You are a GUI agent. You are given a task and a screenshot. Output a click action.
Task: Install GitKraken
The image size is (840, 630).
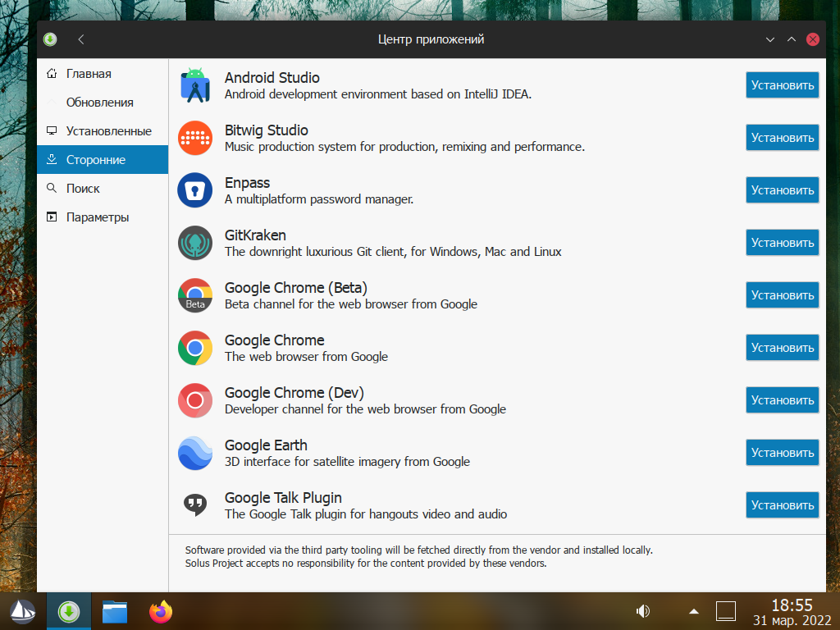[782, 243]
